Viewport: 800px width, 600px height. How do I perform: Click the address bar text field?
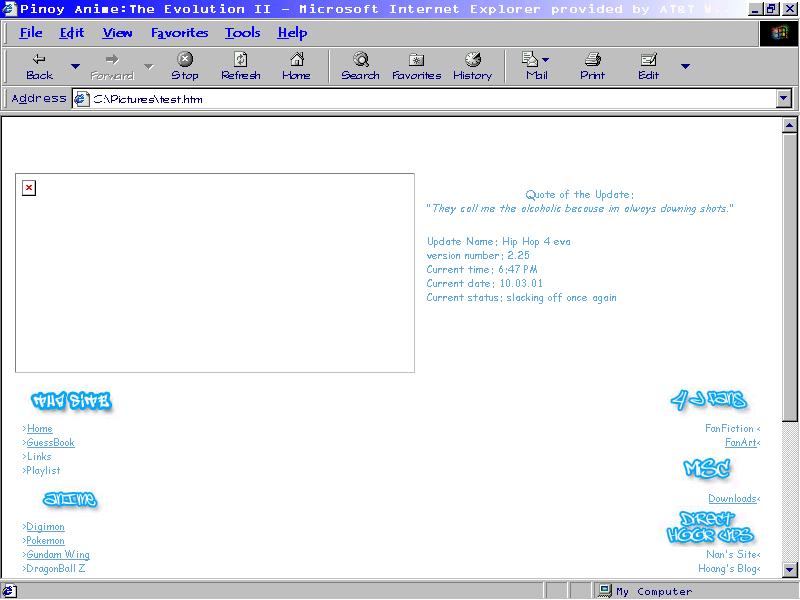tap(430, 99)
